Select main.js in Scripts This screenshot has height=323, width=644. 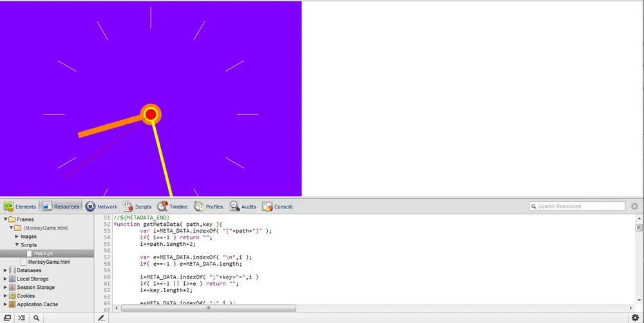[47, 254]
